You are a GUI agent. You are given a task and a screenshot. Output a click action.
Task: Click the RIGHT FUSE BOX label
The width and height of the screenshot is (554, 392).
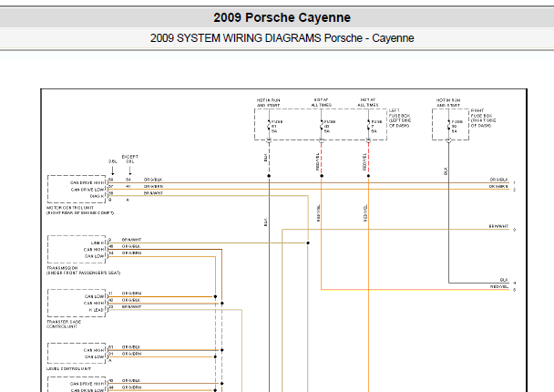[x=483, y=119]
